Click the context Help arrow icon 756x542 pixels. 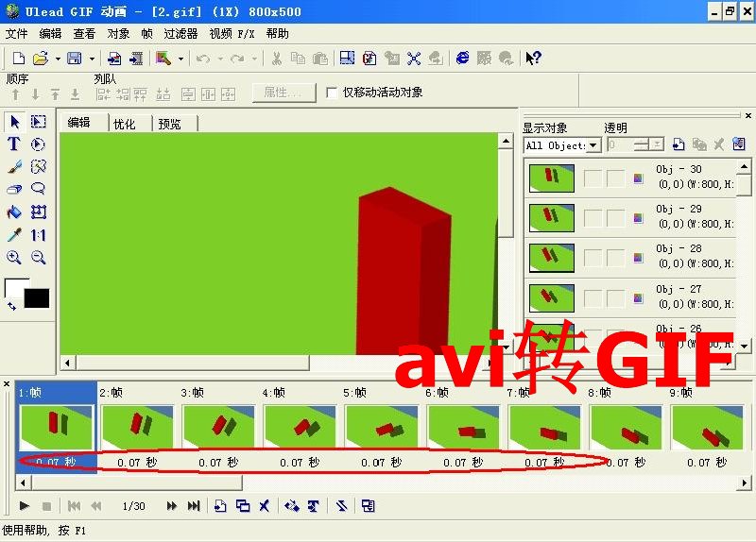pyautogui.click(x=533, y=59)
